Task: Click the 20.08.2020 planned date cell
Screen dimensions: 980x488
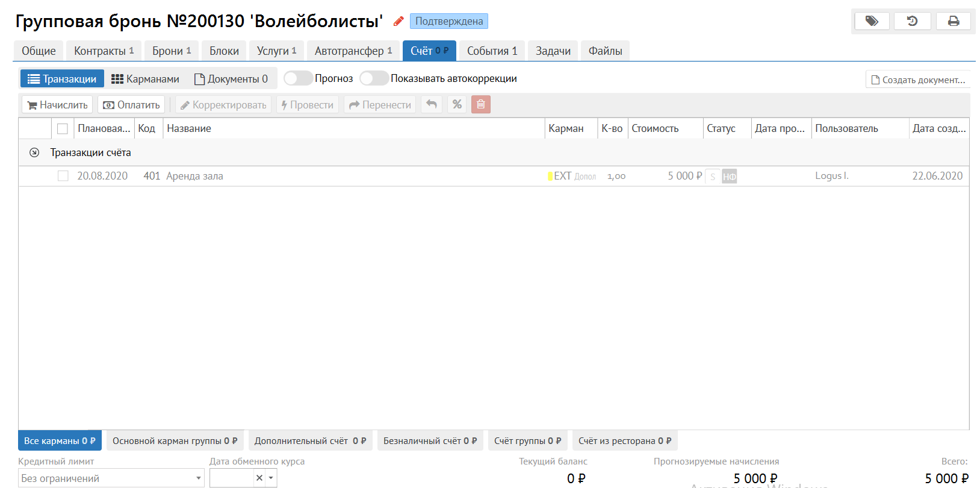Action: 102,176
